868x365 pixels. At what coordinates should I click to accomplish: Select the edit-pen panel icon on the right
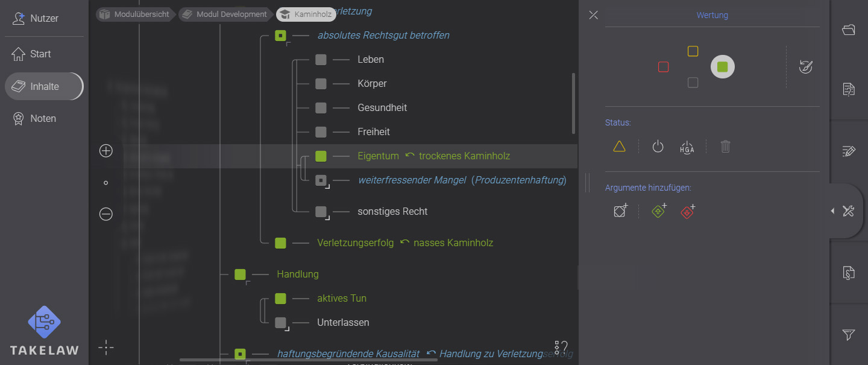848,151
